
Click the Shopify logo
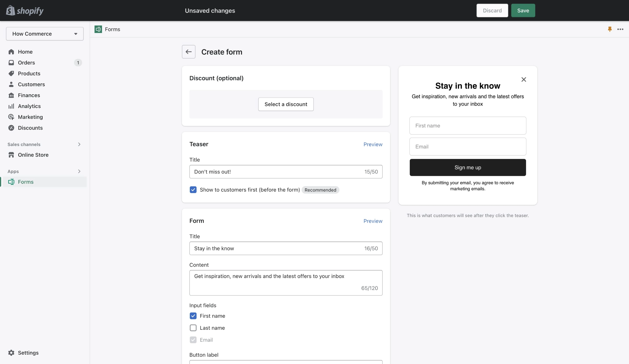click(25, 10)
